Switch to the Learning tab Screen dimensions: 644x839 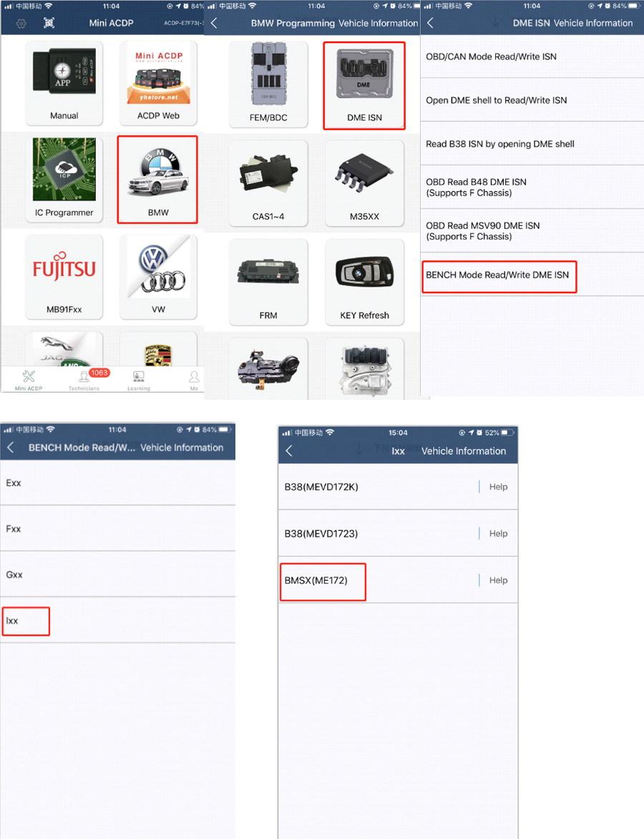click(139, 380)
